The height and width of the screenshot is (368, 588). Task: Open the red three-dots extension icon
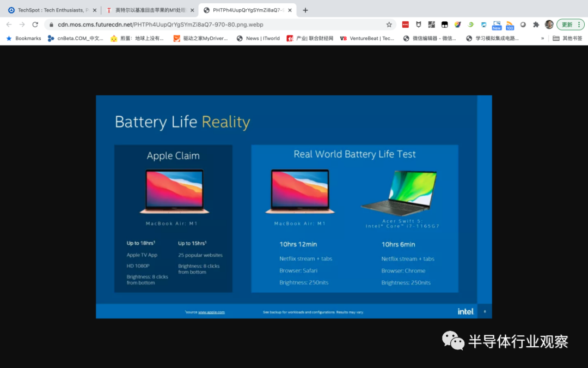click(406, 25)
